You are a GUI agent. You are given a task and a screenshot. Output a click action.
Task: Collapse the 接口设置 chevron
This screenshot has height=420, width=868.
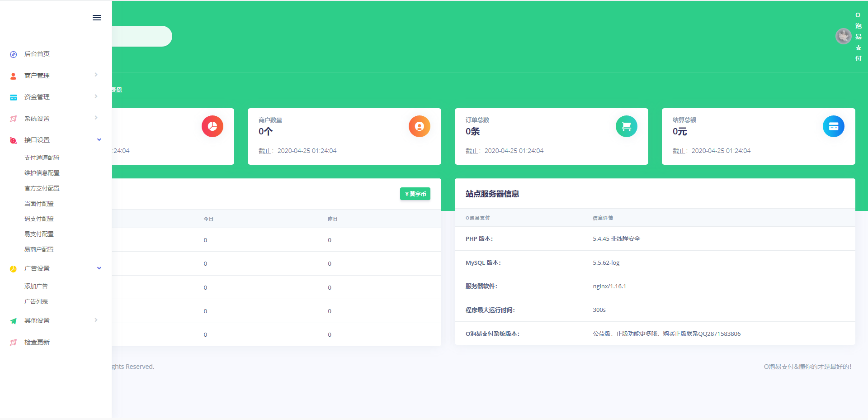99,139
